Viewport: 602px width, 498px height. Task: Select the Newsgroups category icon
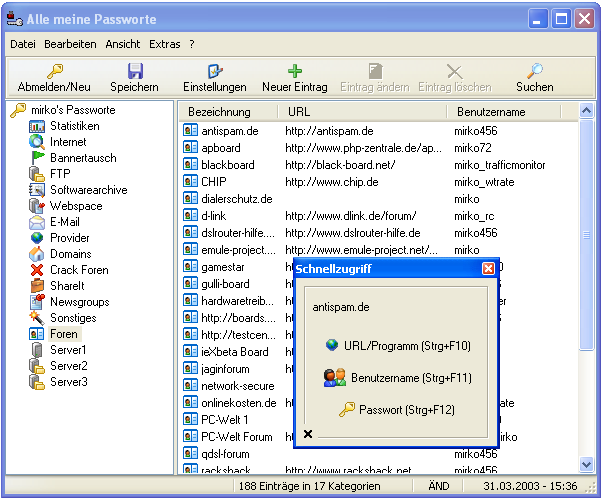pos(37,302)
